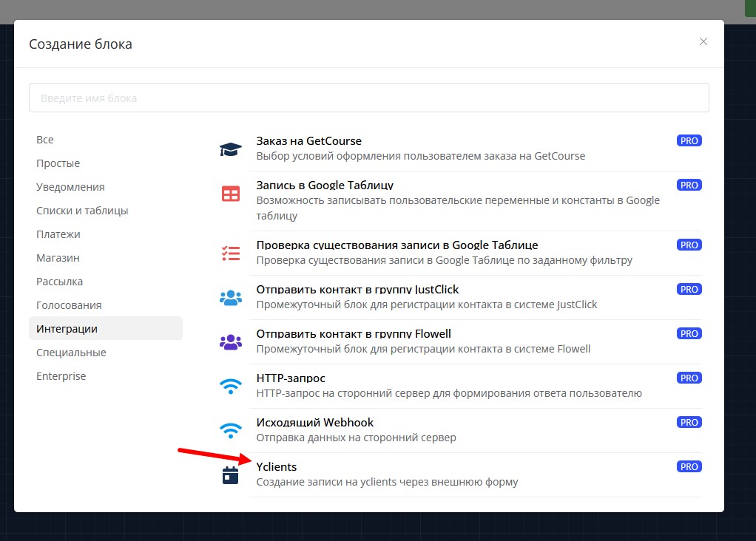Open the Магазин category
This screenshot has height=541, width=756.
58,258
